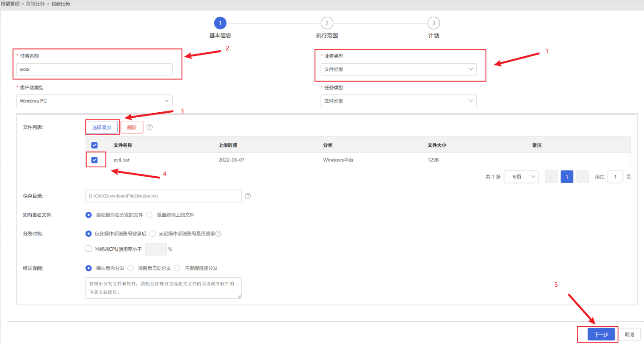Go to previous page arrow in pagination
This screenshot has height=344, width=644.
551,177
